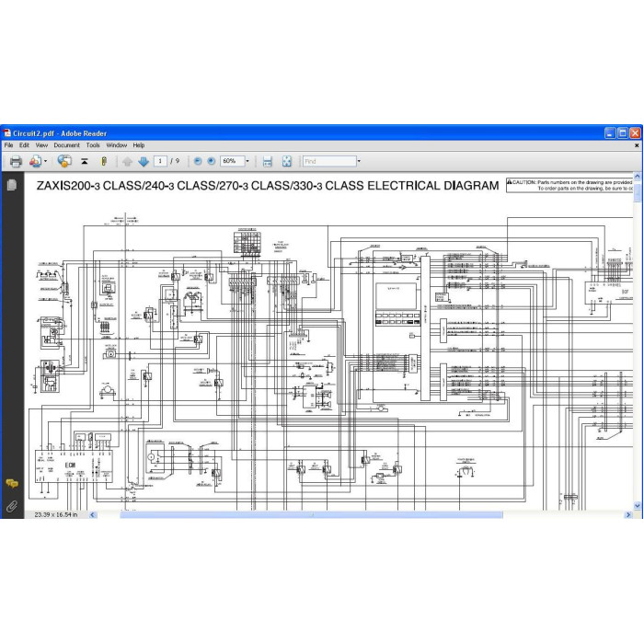644x644 pixels.
Task: Maximize the Adobe Reader window
Action: click(x=623, y=133)
